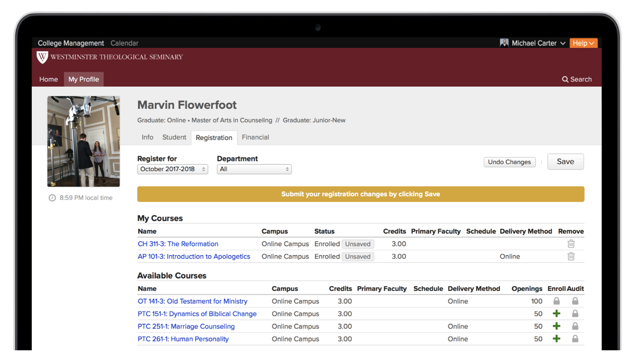Click green plus for Marriage Counseling

click(x=556, y=326)
